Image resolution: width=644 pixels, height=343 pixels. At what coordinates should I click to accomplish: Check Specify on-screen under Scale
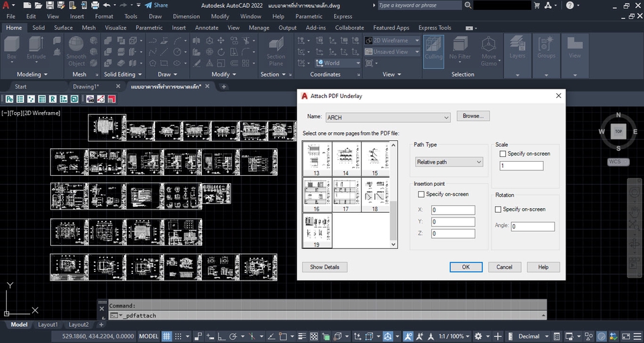503,154
